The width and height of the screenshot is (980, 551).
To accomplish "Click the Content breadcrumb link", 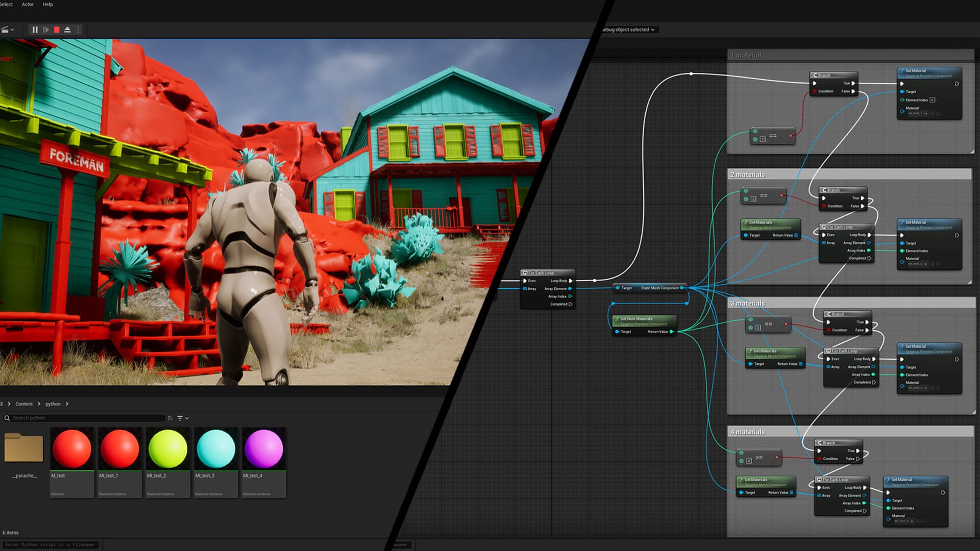I will 24,404.
